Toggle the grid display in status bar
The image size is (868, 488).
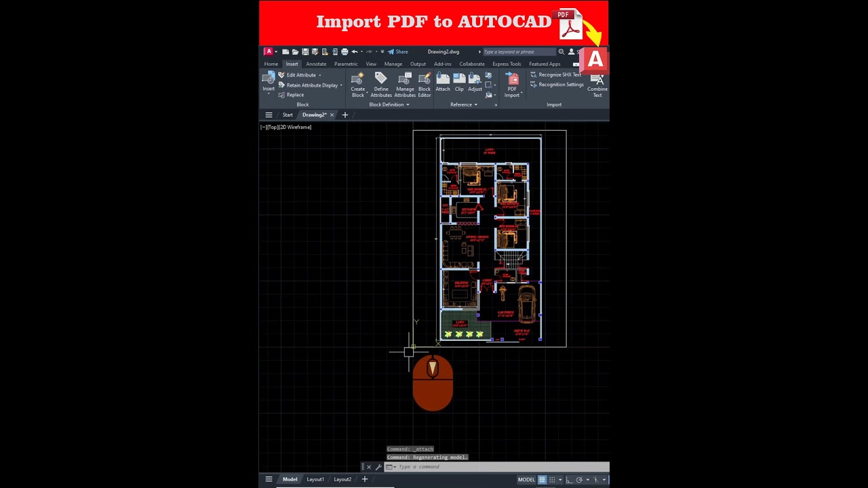[x=542, y=480]
